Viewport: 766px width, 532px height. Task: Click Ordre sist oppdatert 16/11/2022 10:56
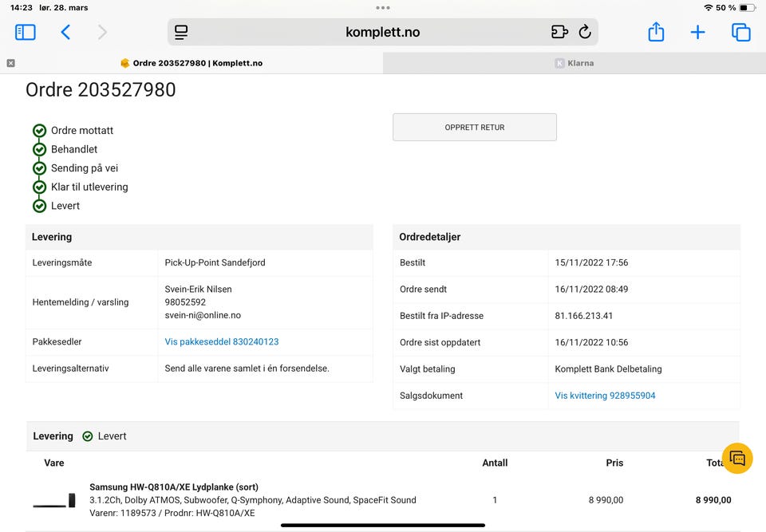[x=591, y=342]
